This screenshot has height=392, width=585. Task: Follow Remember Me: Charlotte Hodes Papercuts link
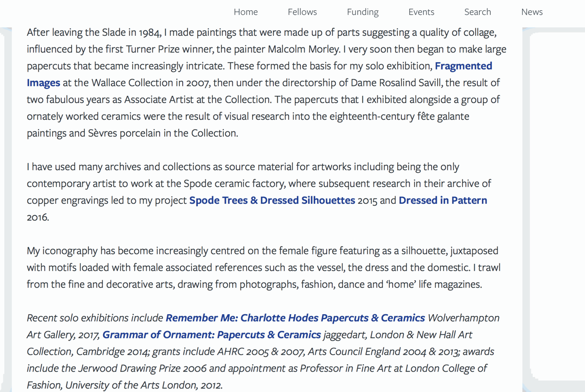click(295, 318)
